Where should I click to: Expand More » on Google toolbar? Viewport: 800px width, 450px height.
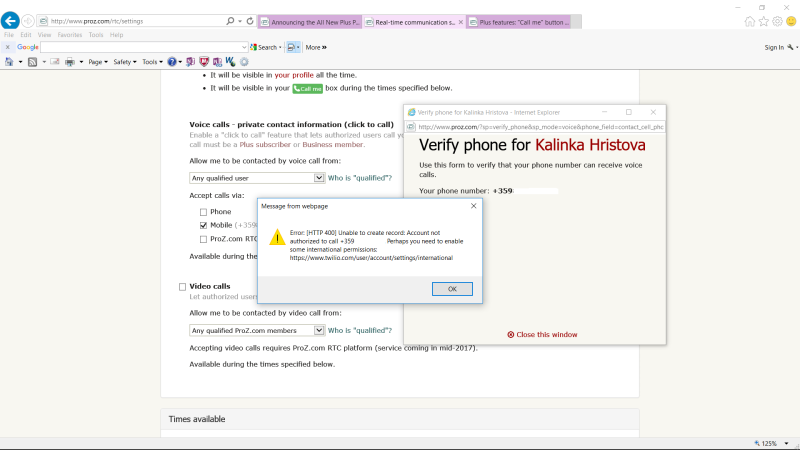pos(316,47)
